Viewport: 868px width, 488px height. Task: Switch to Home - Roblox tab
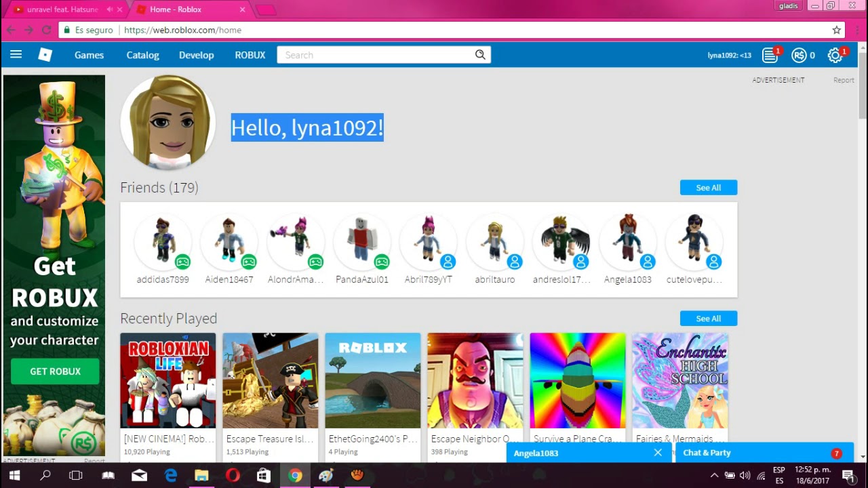(190, 9)
